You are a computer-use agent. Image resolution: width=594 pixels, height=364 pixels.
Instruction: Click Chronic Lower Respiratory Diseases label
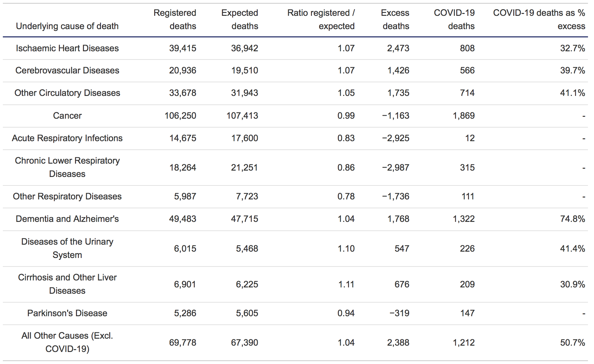(x=67, y=167)
